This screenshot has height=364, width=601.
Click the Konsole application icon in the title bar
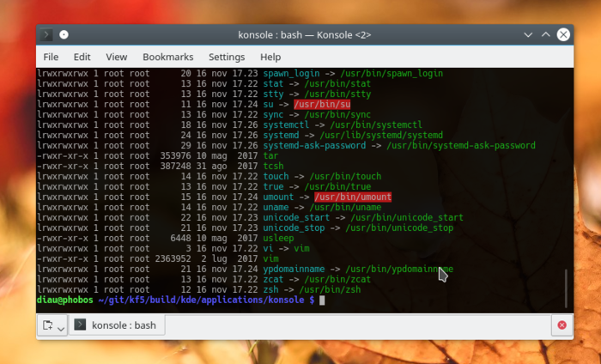pyautogui.click(x=46, y=35)
